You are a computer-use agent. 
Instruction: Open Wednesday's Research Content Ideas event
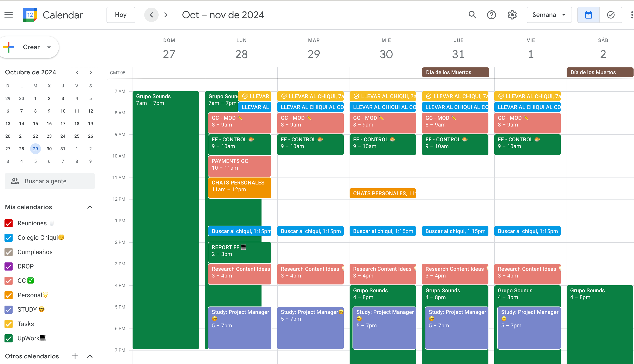click(x=383, y=274)
